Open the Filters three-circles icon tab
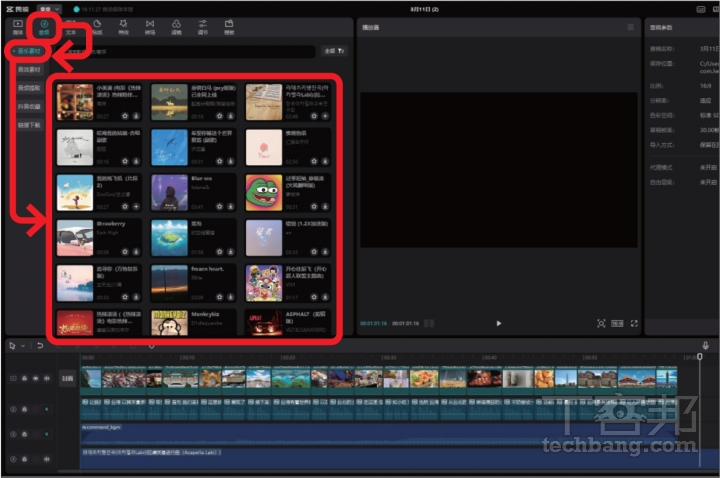Image resolution: width=720 pixels, height=478 pixels. point(176,27)
